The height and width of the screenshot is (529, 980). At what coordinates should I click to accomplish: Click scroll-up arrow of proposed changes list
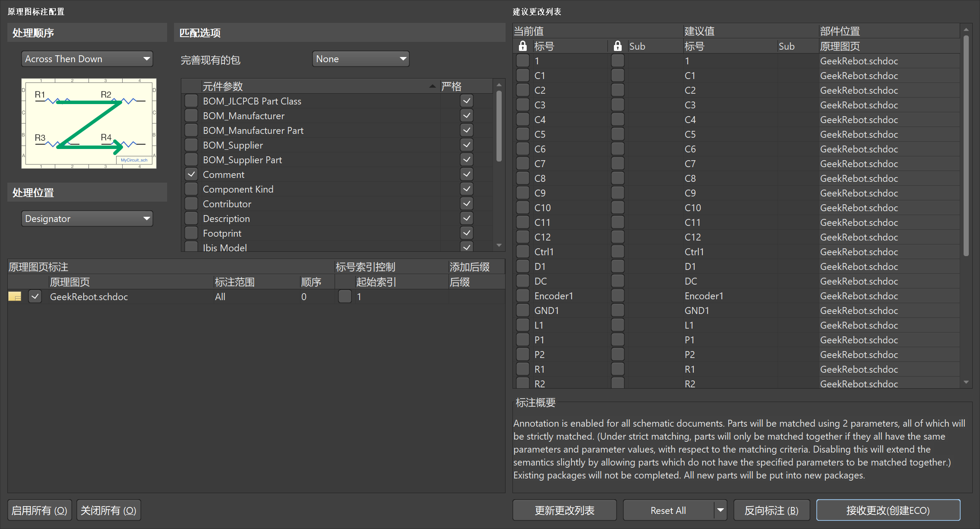point(966,30)
